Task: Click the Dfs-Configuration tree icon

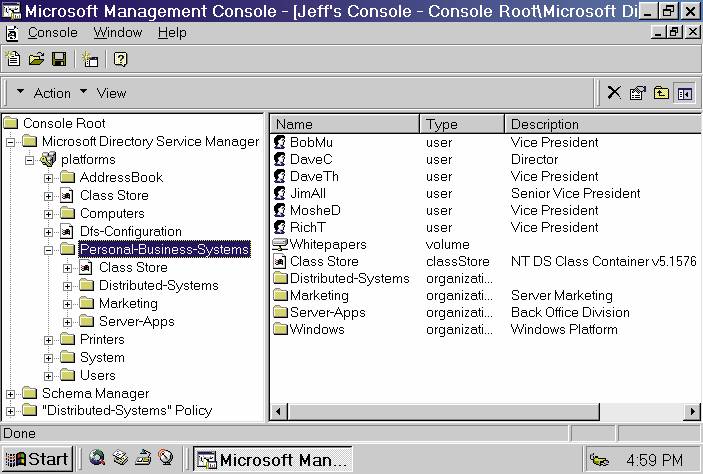Action: pyautogui.click(x=67, y=231)
